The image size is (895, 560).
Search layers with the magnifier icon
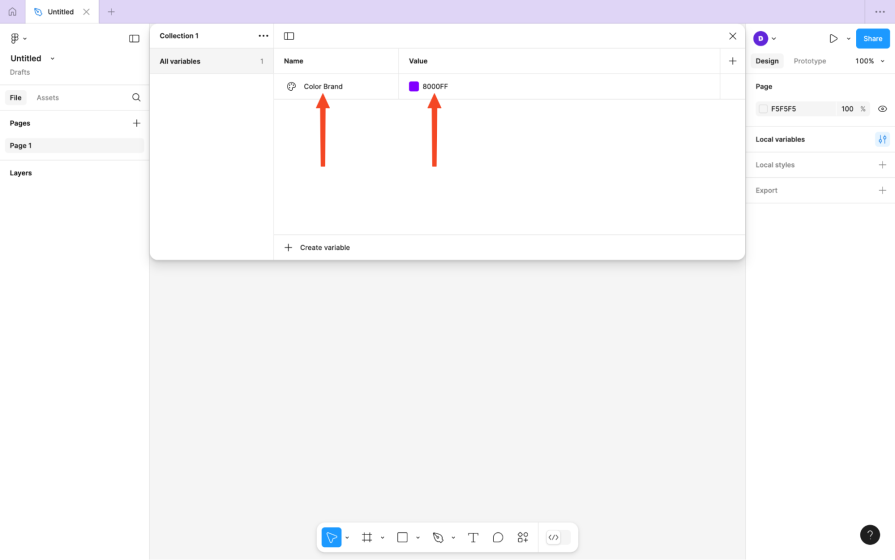click(136, 97)
